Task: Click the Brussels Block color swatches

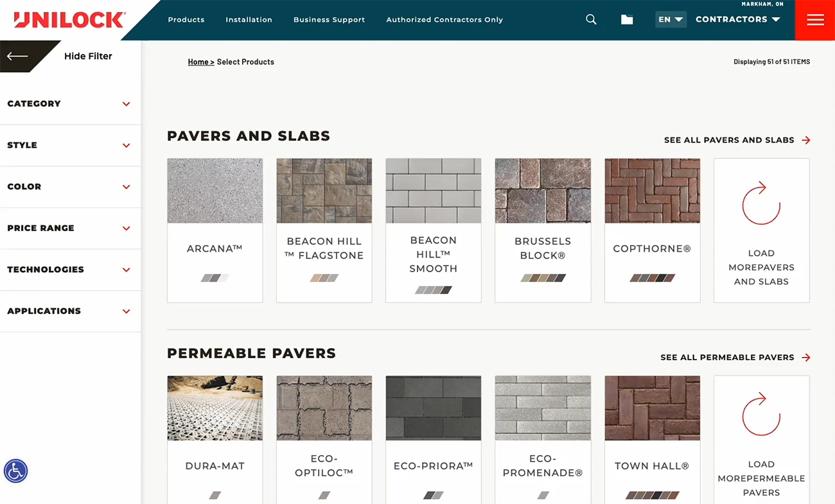Action: [x=543, y=278]
